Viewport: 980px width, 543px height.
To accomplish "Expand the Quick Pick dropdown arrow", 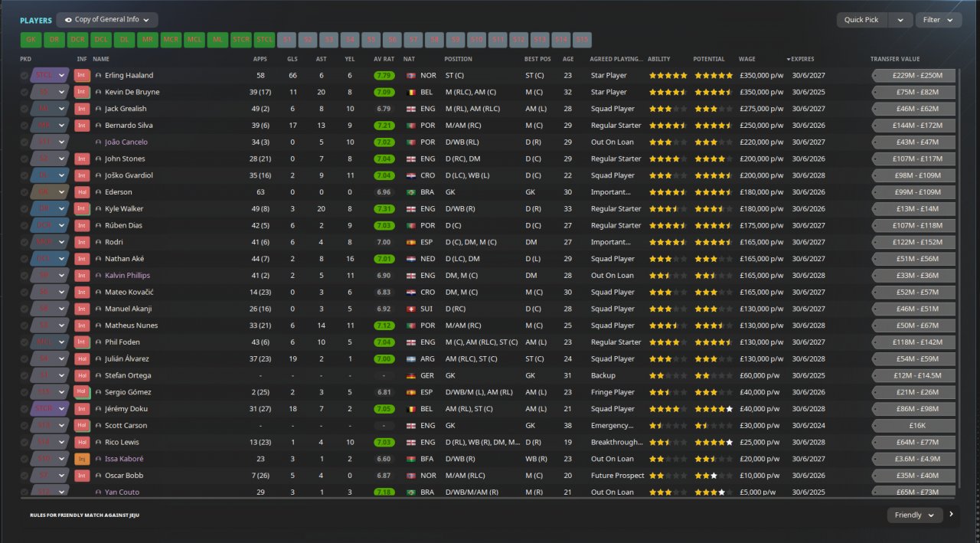I will (901, 20).
